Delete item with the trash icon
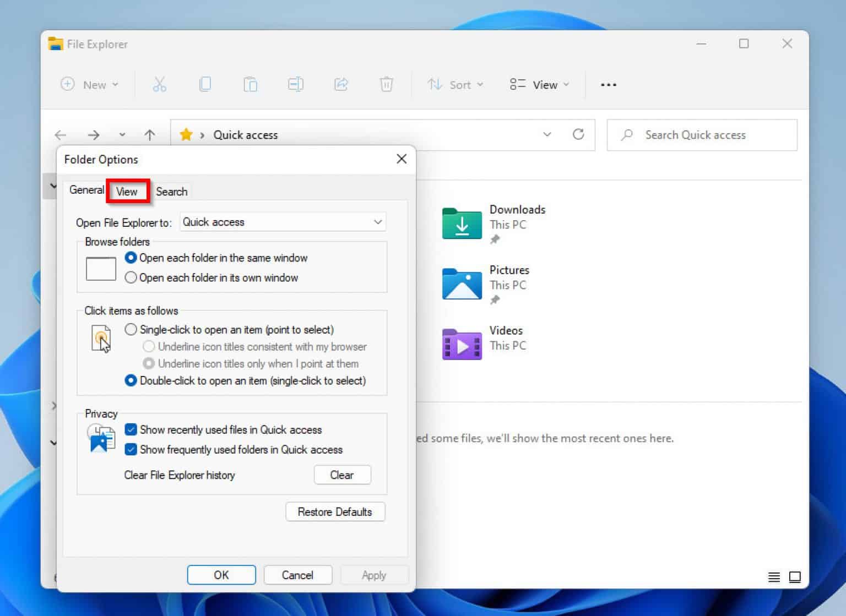This screenshot has width=846, height=616. (386, 84)
